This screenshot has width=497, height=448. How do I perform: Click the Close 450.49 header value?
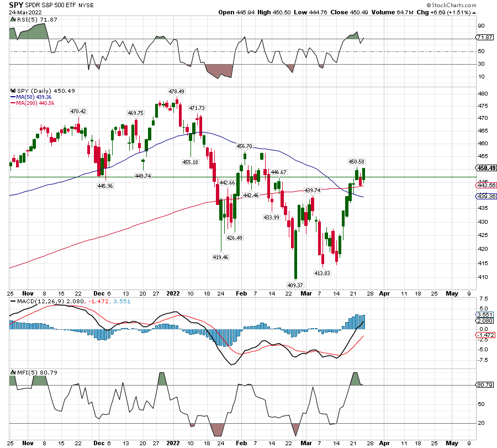(x=350, y=12)
